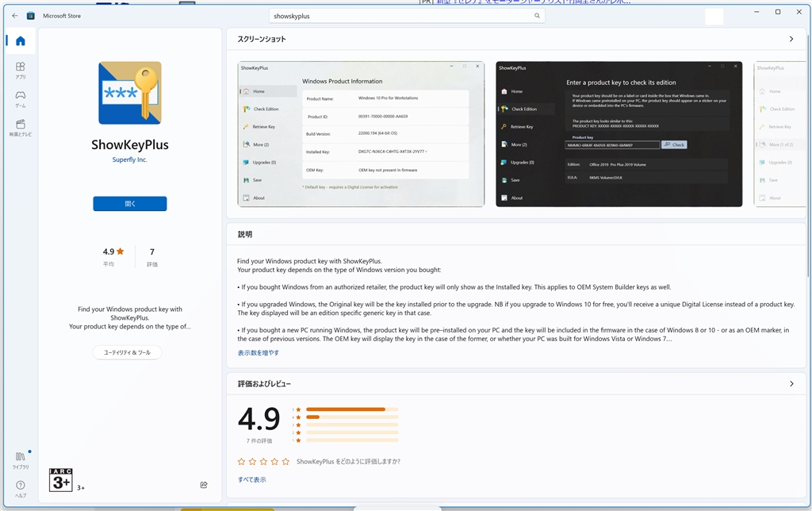Click the search magnifier icon
Viewport: 812px width, 511px height.
coord(537,16)
